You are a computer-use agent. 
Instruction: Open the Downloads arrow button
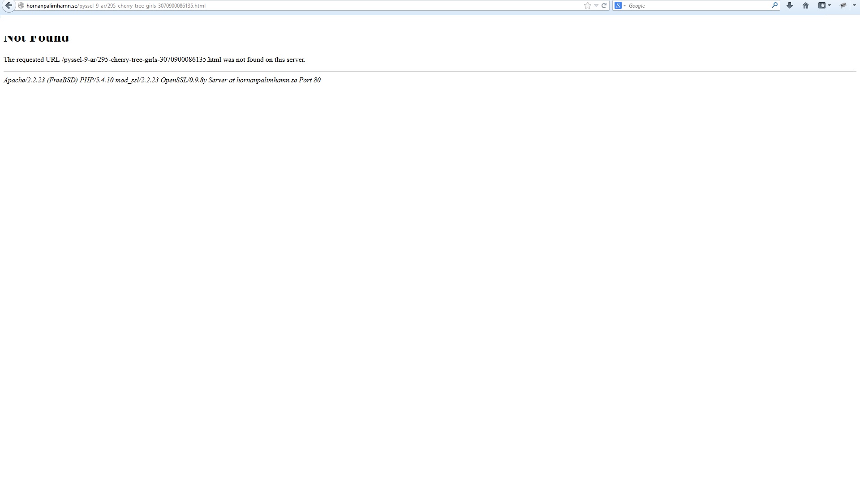pos(790,6)
